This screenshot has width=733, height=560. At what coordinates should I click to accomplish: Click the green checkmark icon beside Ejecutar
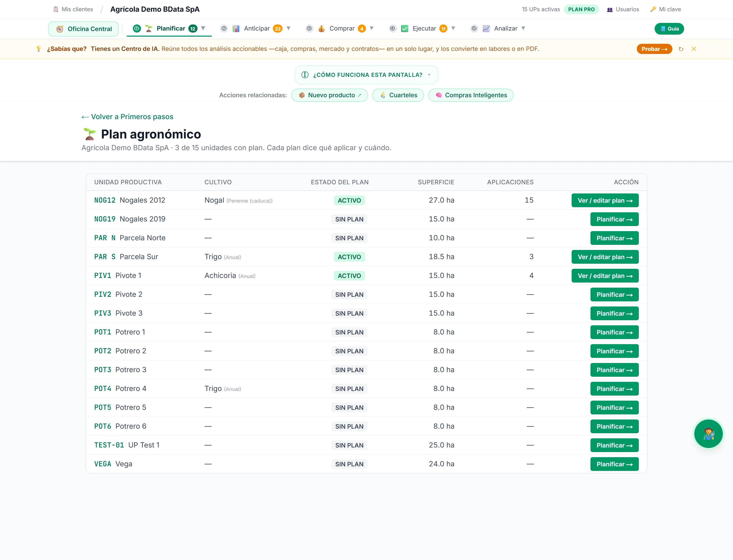(405, 29)
